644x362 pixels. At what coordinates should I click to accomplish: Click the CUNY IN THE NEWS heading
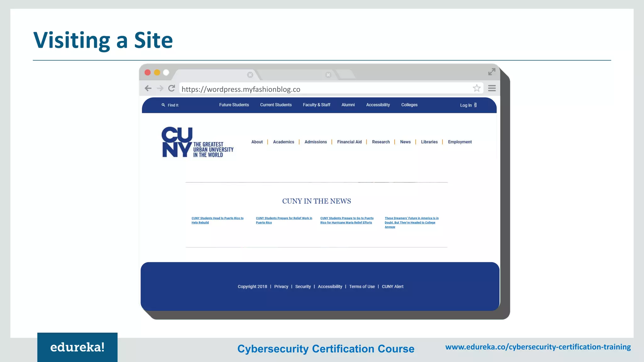tap(317, 201)
